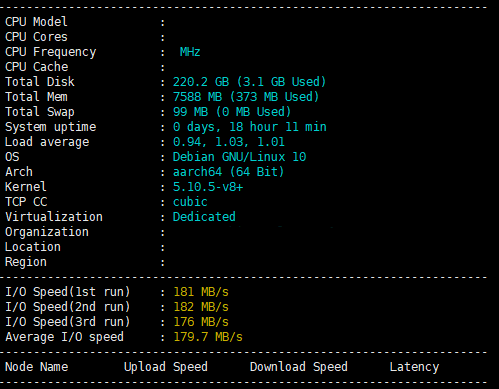Click 'I/O Speed(1st run)' label
499x389 pixels.
pos(68,292)
